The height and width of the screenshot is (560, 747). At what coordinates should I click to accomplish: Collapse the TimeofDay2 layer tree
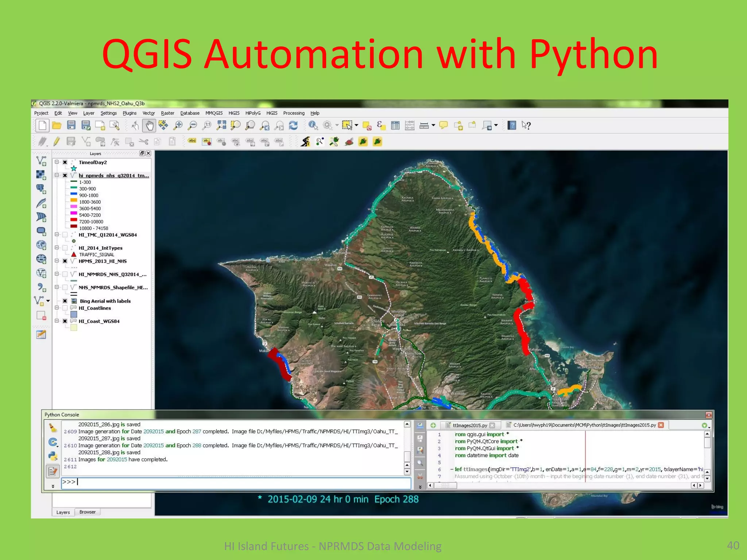click(x=57, y=162)
